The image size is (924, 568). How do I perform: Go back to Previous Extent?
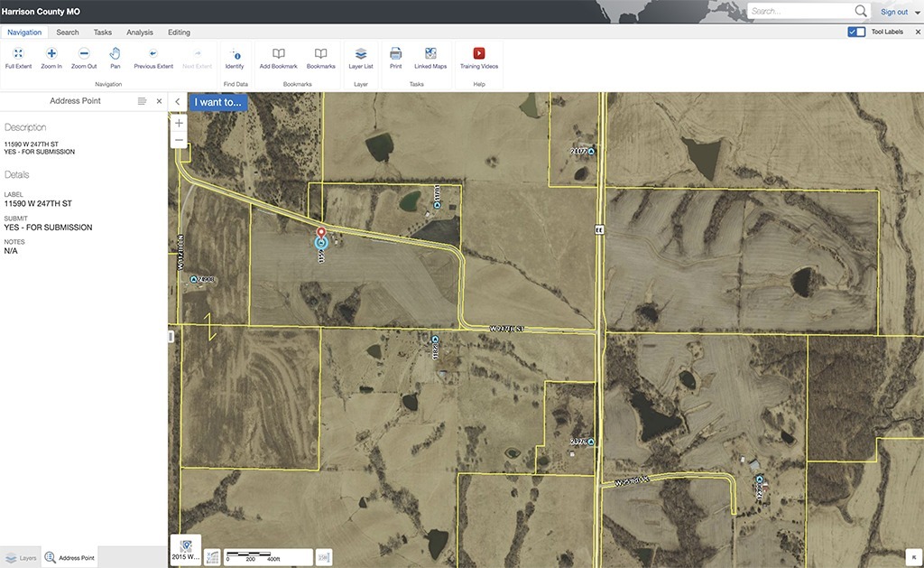153,58
